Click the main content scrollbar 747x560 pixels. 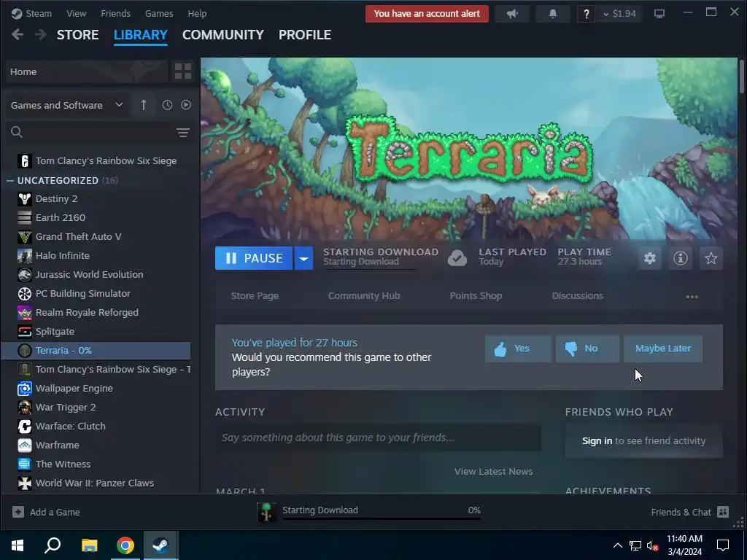click(x=742, y=76)
